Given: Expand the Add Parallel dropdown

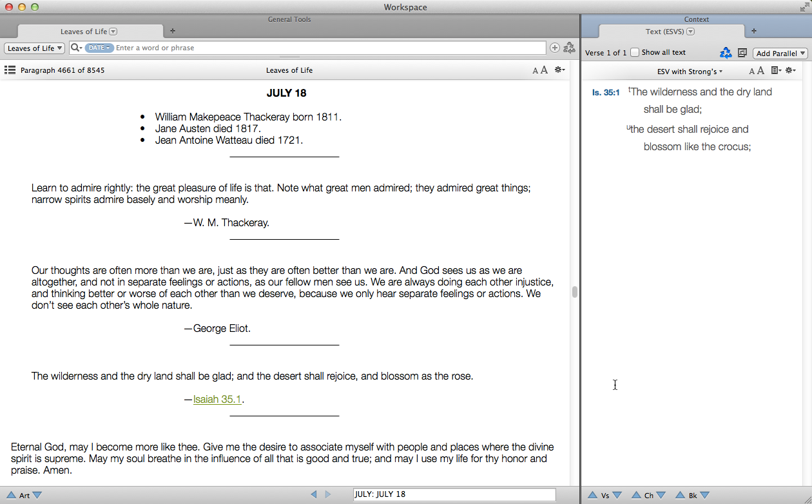Looking at the screenshot, I should [780, 53].
